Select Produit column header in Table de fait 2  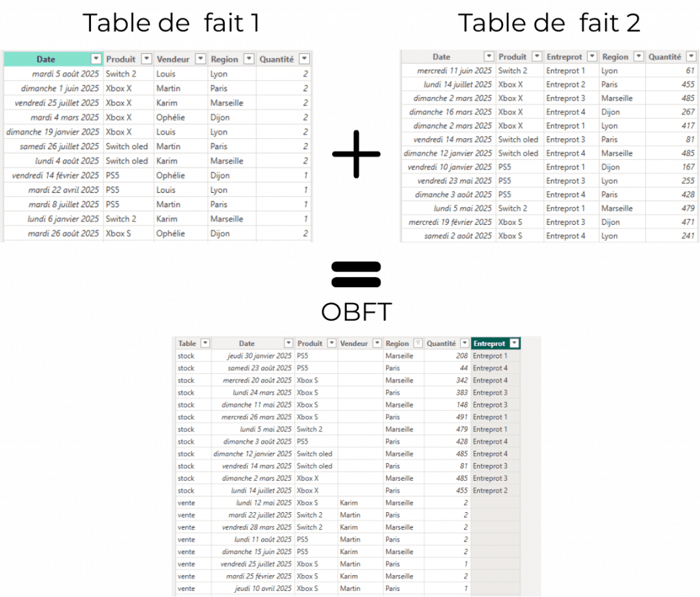point(513,57)
